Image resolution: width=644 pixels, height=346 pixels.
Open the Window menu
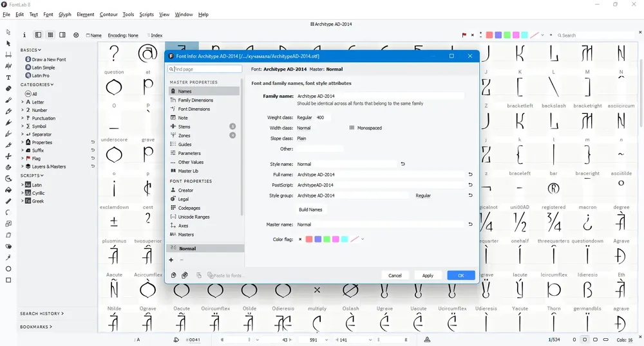[184, 14]
